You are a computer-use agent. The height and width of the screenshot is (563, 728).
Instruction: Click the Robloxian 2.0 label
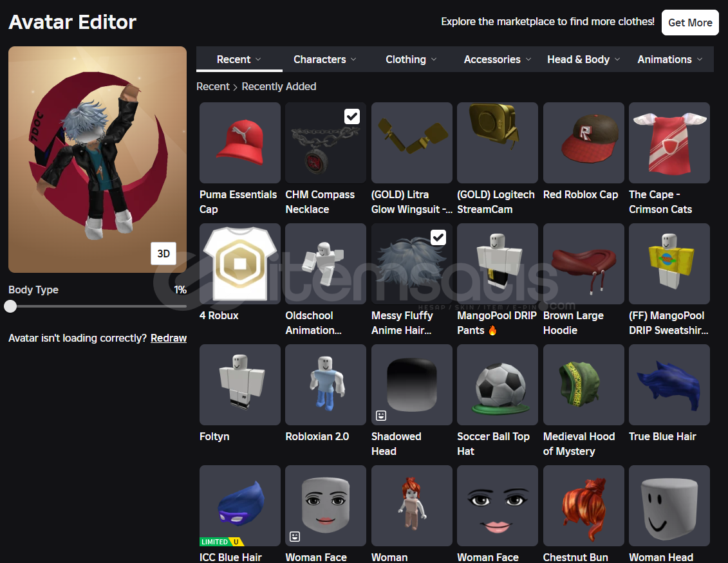point(317,436)
